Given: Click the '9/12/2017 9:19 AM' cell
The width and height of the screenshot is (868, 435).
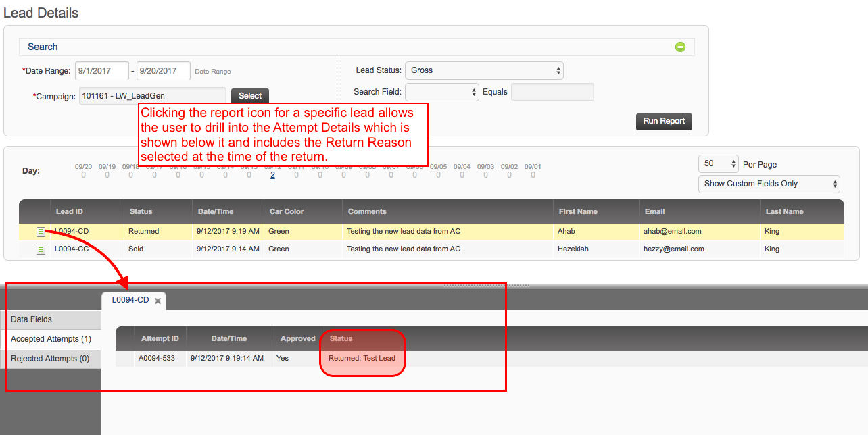Looking at the screenshot, I should (228, 231).
